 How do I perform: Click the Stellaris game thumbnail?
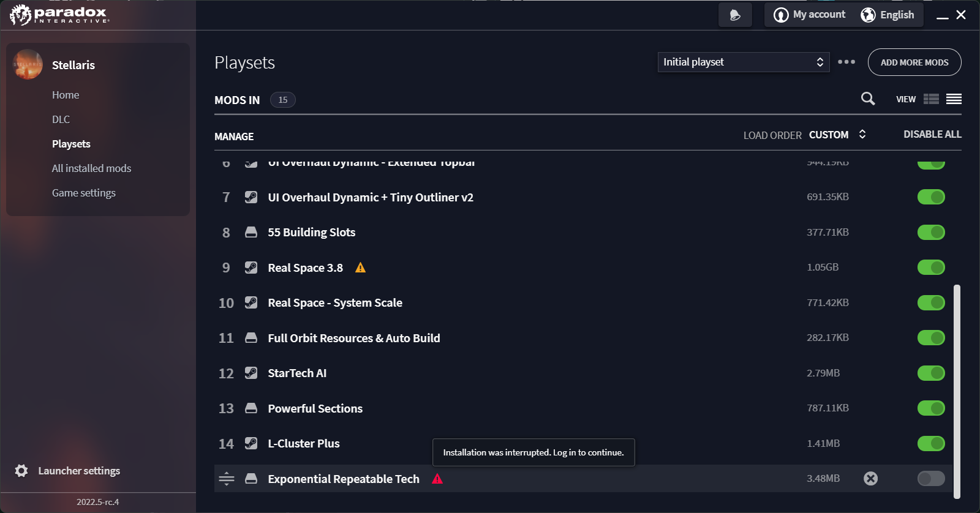(28, 64)
